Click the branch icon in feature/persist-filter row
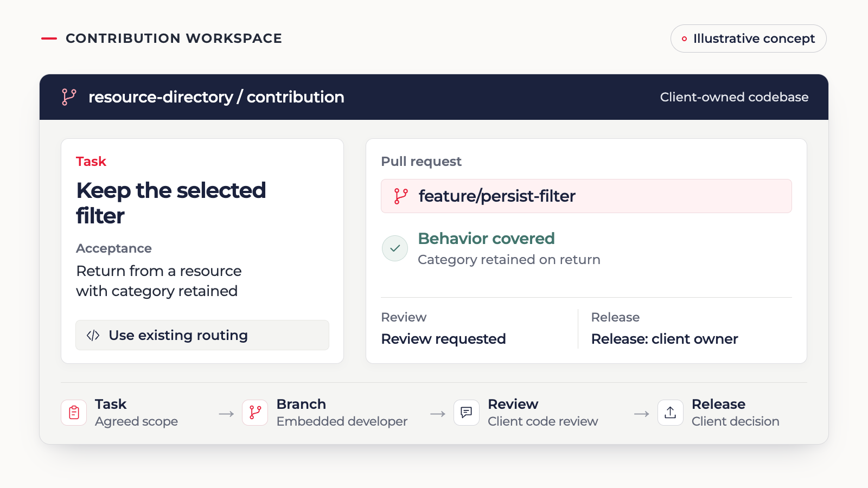 pos(401,196)
